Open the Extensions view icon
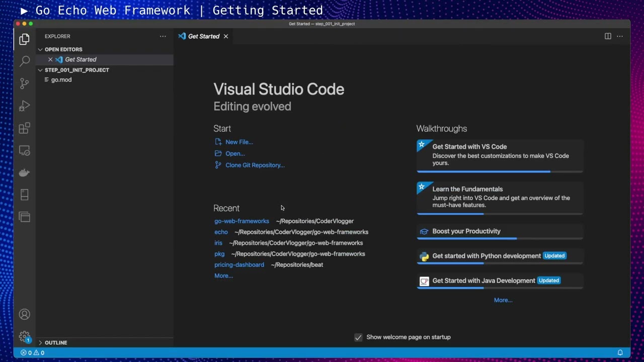Image resolution: width=644 pixels, height=362 pixels. click(x=24, y=128)
